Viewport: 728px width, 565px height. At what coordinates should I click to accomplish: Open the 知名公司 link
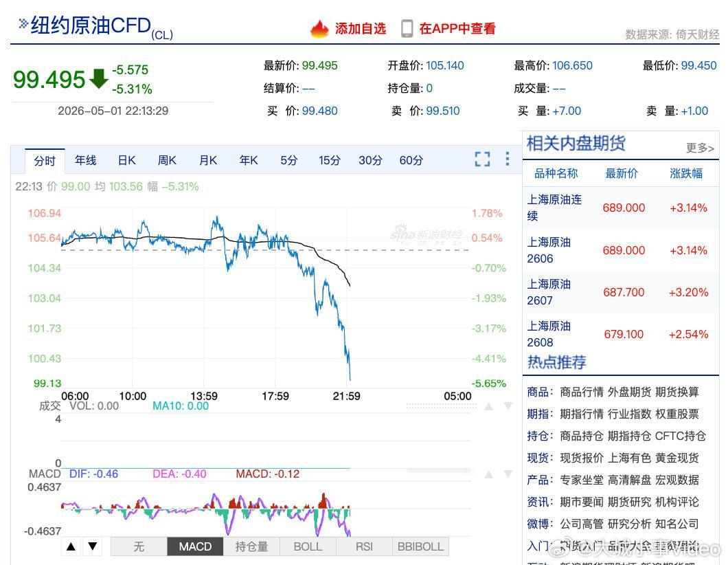coord(677,524)
